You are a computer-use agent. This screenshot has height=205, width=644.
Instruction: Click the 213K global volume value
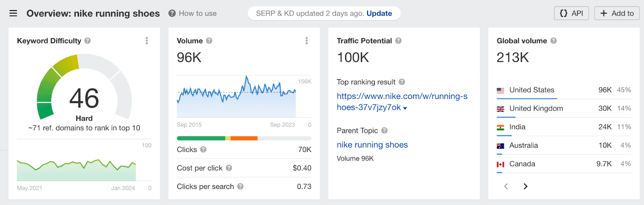pos(513,57)
